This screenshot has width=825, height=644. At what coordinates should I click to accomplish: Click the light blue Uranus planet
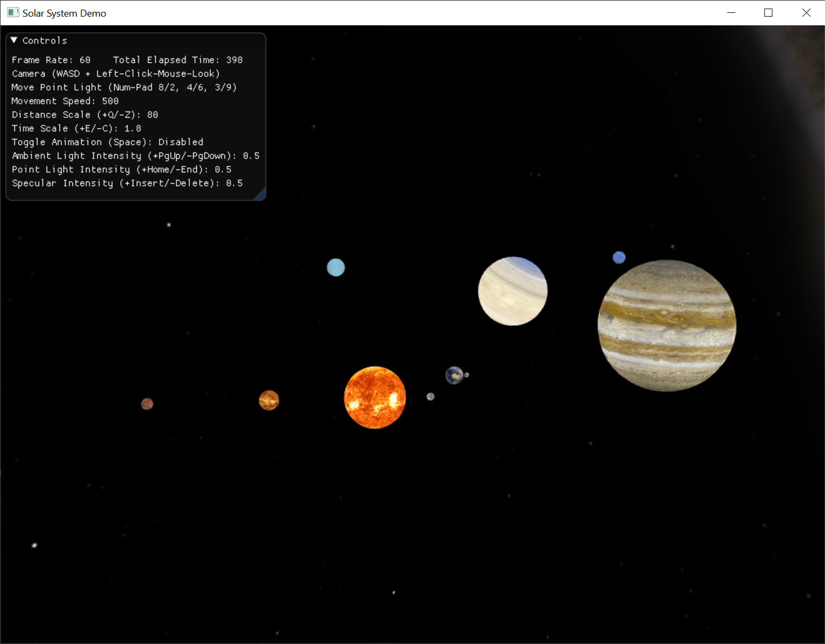pyautogui.click(x=336, y=267)
